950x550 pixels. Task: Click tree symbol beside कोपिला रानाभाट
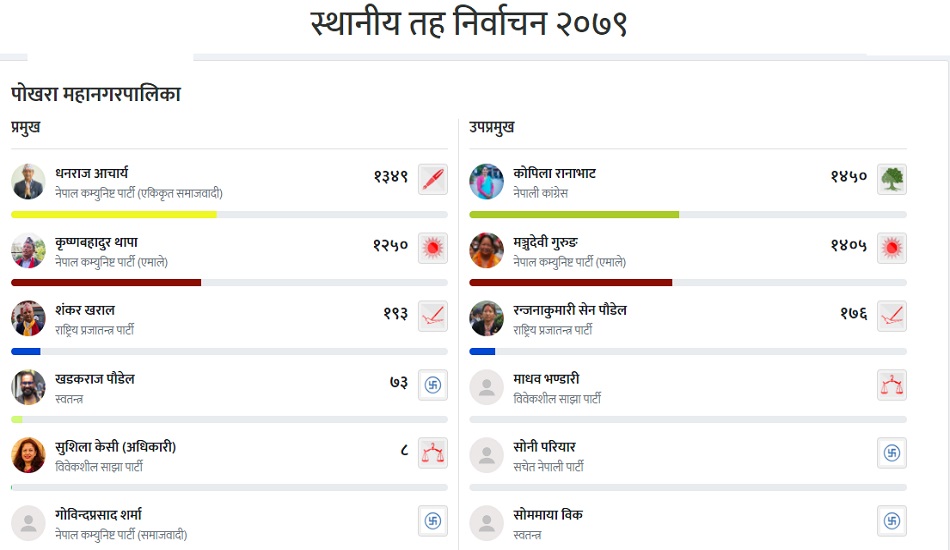point(891,180)
